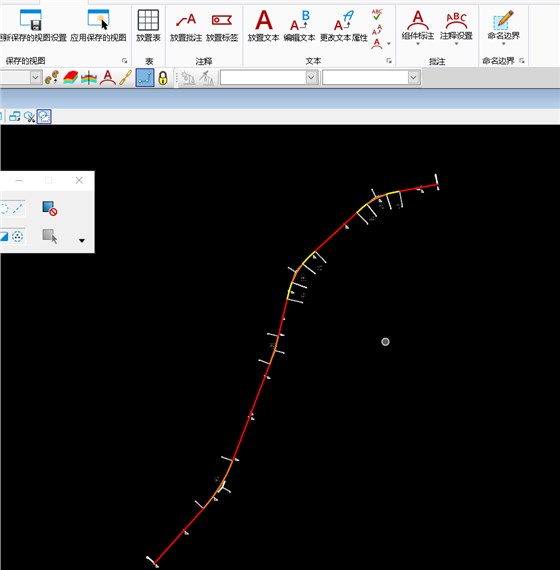Screen dimensions: 560x570
Task: Open 保存的视图 group dialog launcher
Action: [x=124, y=61]
